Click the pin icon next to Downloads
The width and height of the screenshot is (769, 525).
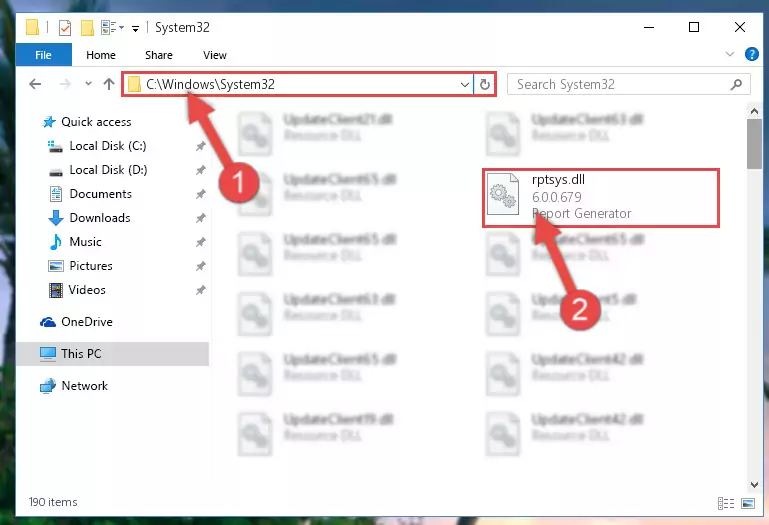click(x=201, y=218)
